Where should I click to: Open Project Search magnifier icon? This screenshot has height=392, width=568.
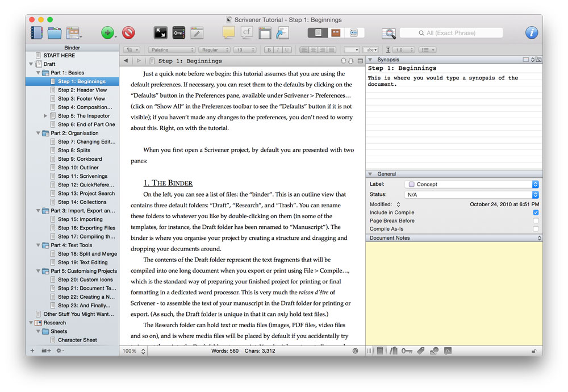(389, 34)
